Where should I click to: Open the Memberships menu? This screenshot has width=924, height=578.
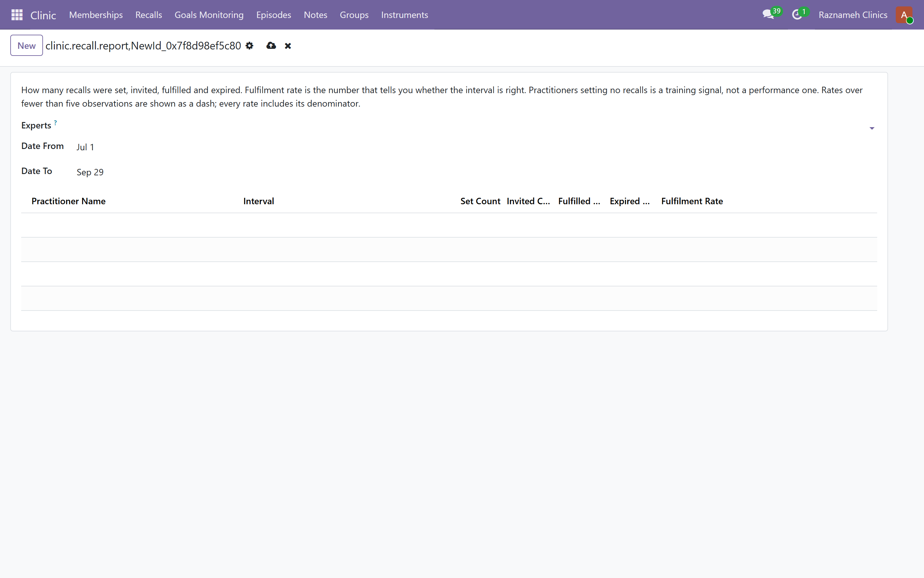tap(96, 15)
